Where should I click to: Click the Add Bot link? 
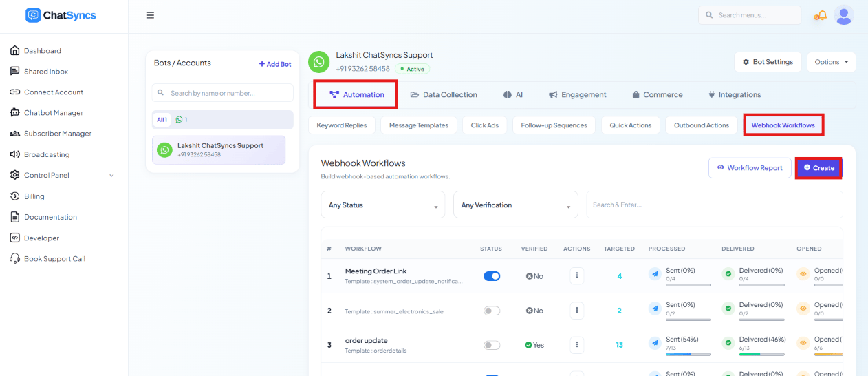275,64
